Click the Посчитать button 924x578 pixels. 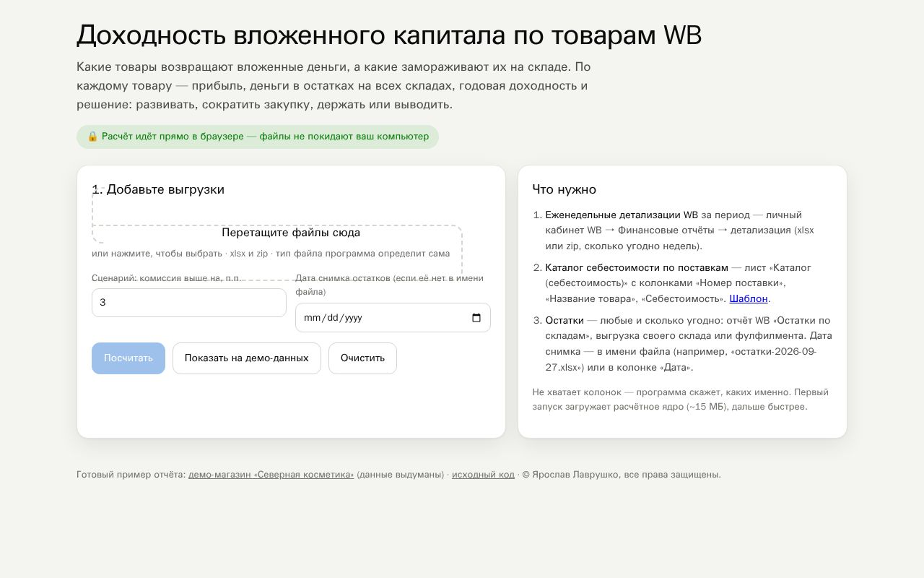(128, 358)
